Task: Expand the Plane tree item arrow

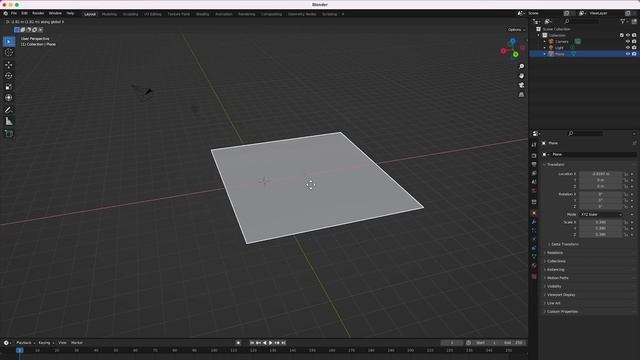Action: pyautogui.click(x=544, y=54)
